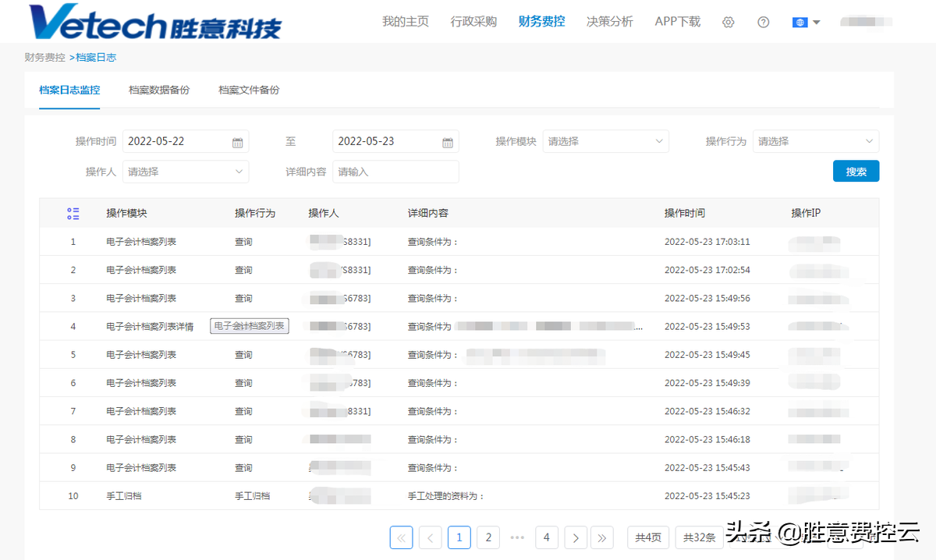936x560 pixels.
Task: Click 电子会计档案列表详情 cell in row 4
Action: tap(150, 327)
